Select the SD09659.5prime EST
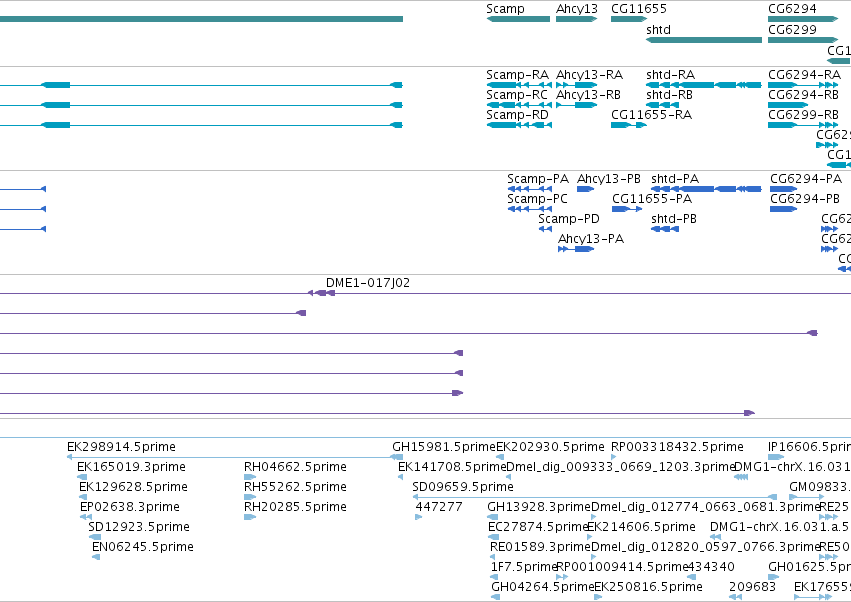851x602 pixels. pos(594,497)
